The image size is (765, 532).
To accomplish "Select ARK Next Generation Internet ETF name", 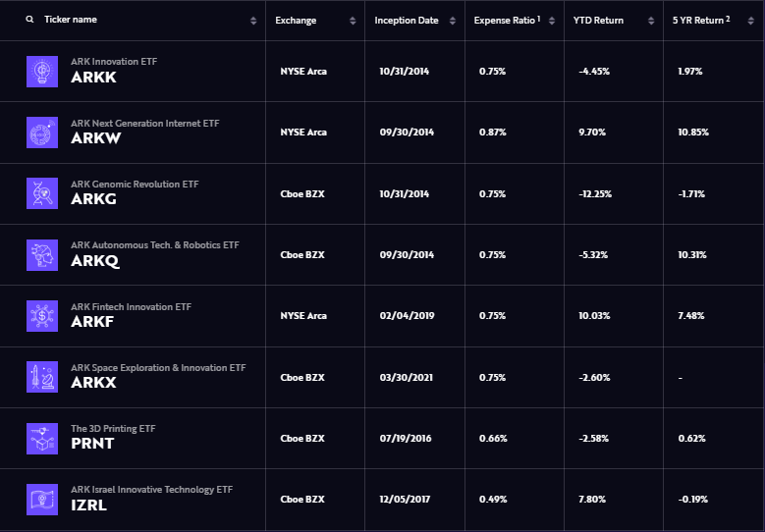I will 145,124.
